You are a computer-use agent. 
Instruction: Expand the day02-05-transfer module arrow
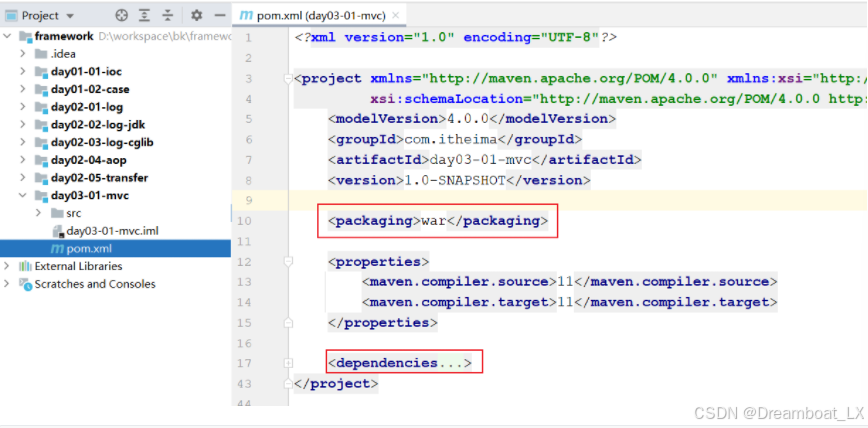(23, 178)
